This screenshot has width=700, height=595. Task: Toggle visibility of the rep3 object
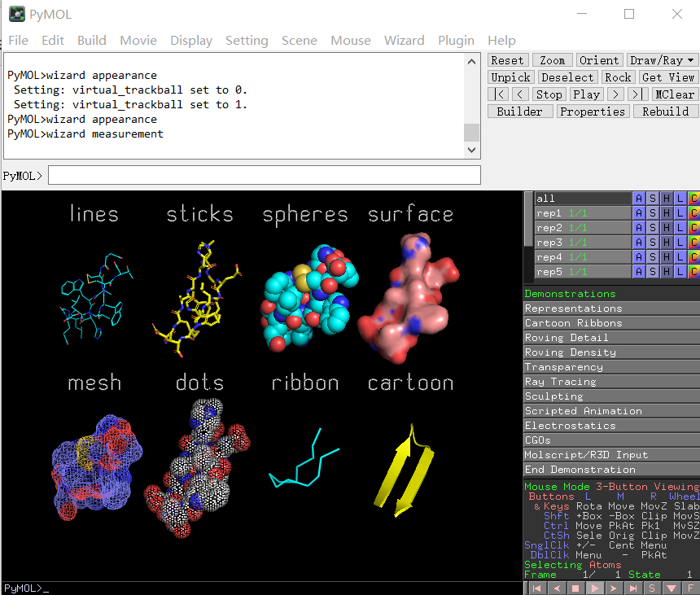coord(583,243)
